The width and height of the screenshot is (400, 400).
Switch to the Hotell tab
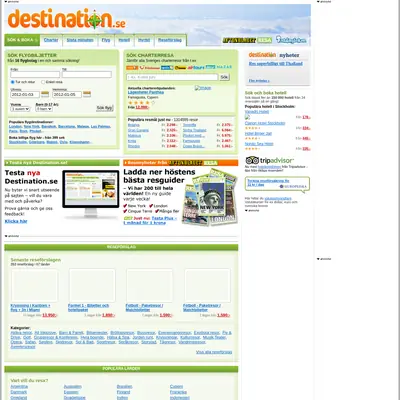pos(124,40)
